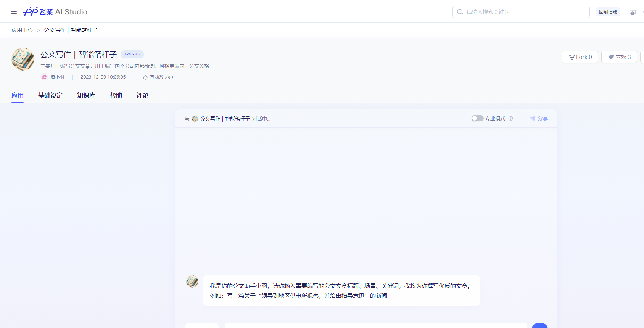Click the 回到旧版 button

[608, 12]
